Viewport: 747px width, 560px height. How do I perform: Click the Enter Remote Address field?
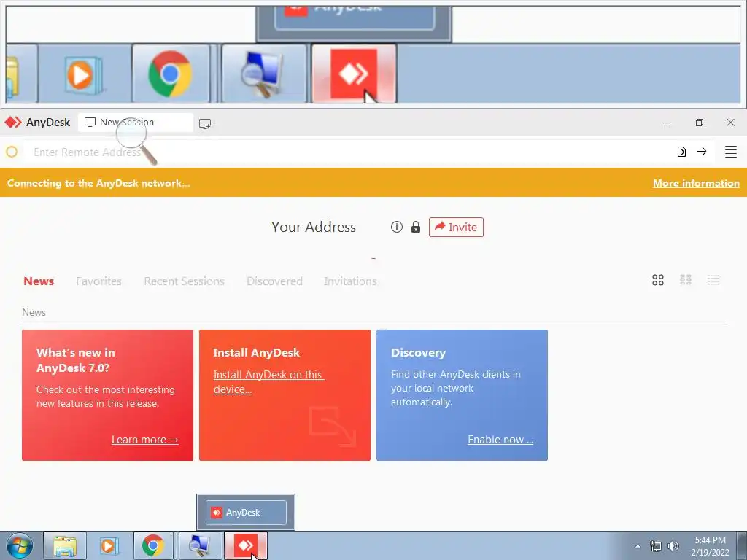tap(348, 152)
